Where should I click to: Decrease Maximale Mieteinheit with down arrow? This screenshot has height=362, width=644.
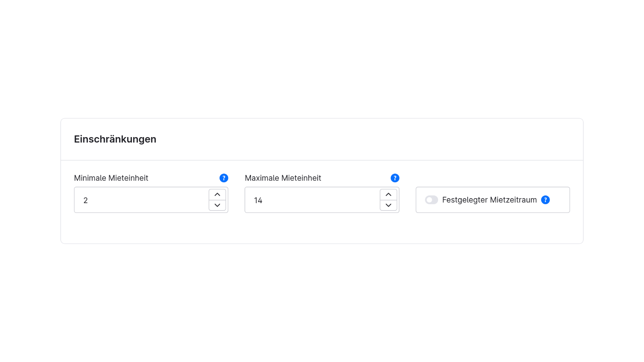(x=388, y=205)
